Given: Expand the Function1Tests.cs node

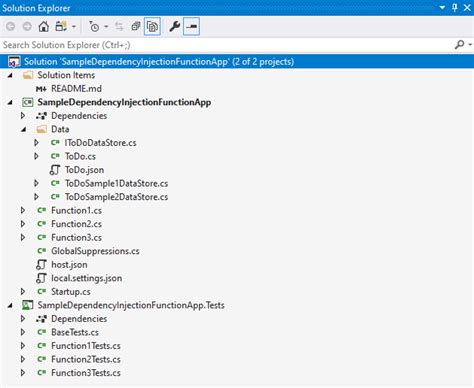Looking at the screenshot, I should tap(23, 346).
